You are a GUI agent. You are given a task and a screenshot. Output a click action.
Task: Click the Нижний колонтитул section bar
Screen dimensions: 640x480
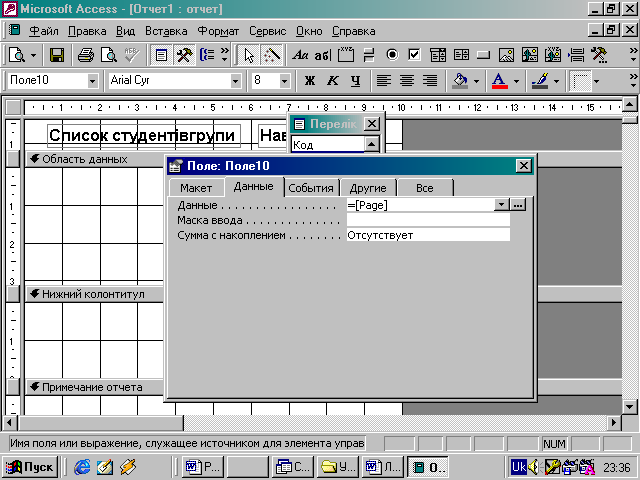(95, 294)
